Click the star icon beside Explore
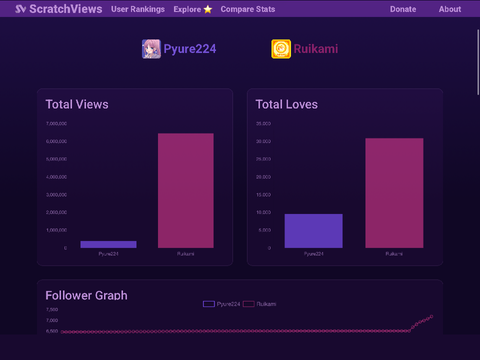The width and height of the screenshot is (480, 360). (208, 9)
